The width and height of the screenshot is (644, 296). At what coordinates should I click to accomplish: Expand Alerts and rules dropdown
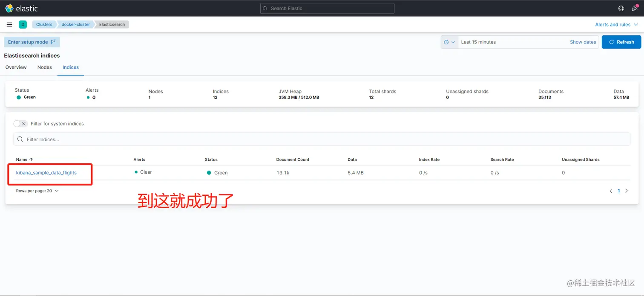[617, 25]
